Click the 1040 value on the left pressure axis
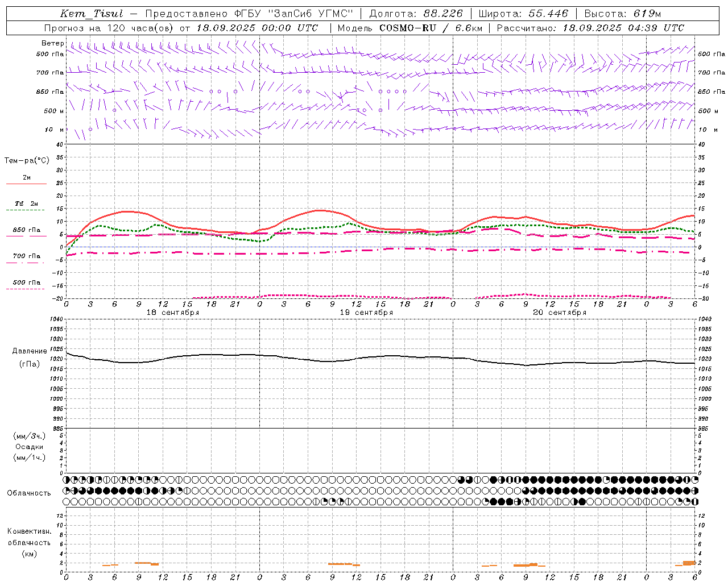 [57, 319]
